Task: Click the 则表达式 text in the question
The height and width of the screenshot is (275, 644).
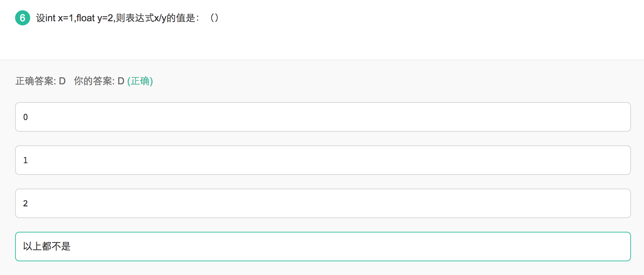Action: coord(135,18)
